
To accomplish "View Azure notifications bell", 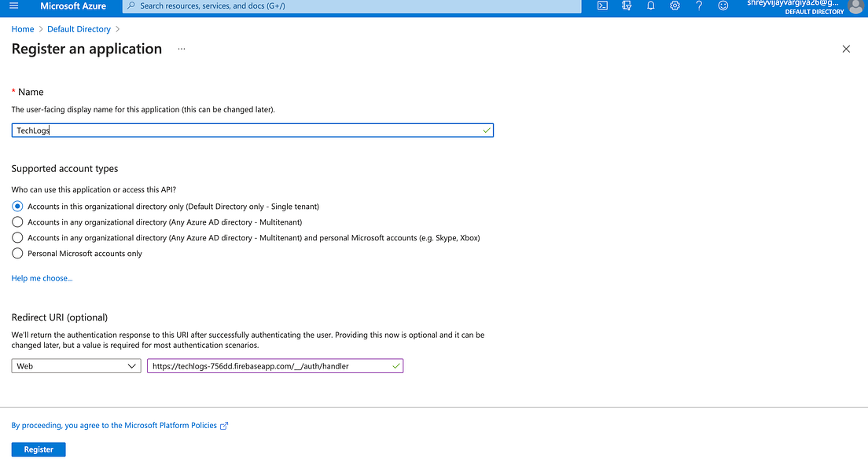I will (650, 6).
